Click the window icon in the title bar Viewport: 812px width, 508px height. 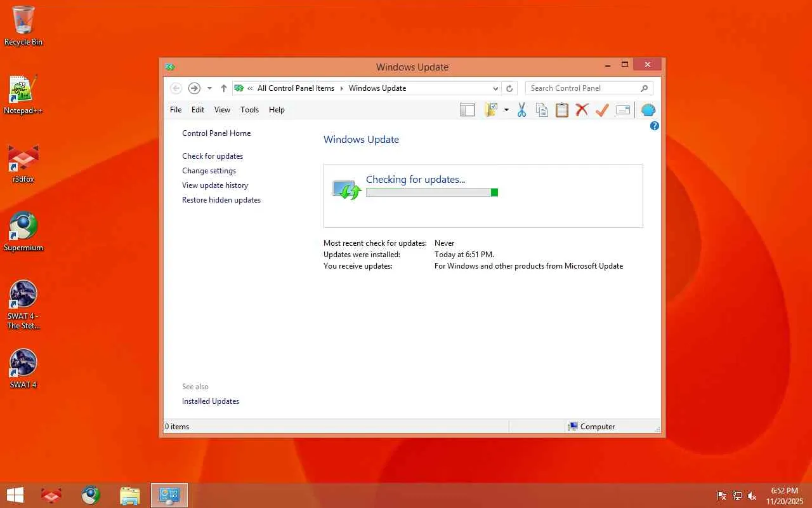coord(169,67)
